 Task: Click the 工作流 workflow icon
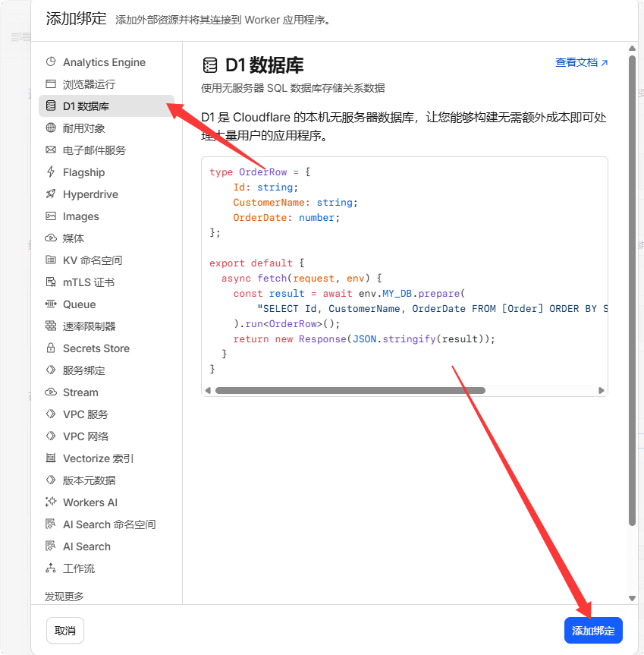click(x=51, y=568)
